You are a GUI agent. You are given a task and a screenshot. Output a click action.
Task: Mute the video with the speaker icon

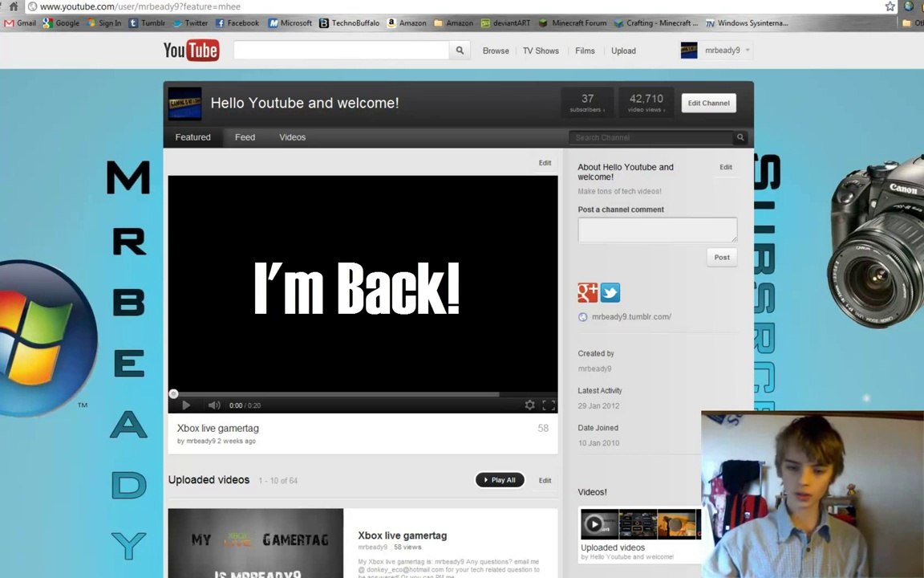[x=214, y=405]
